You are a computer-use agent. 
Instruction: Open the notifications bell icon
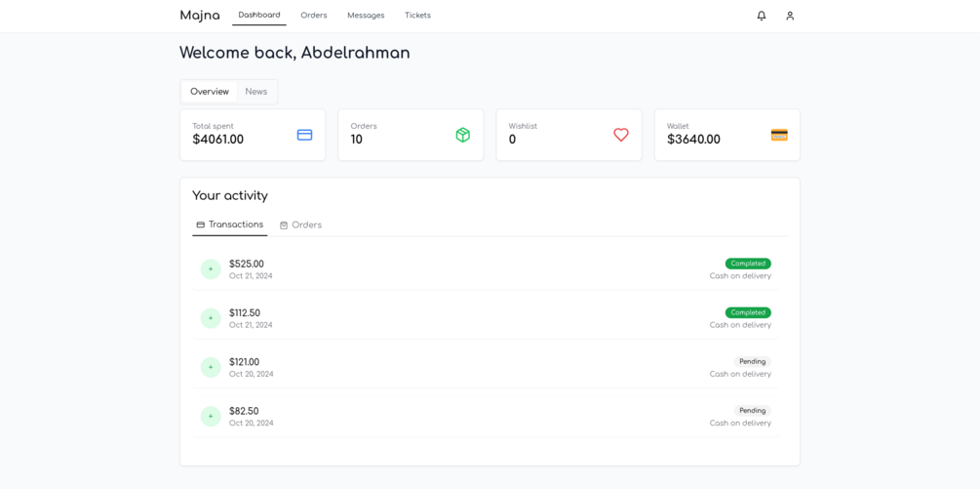[x=762, y=16]
